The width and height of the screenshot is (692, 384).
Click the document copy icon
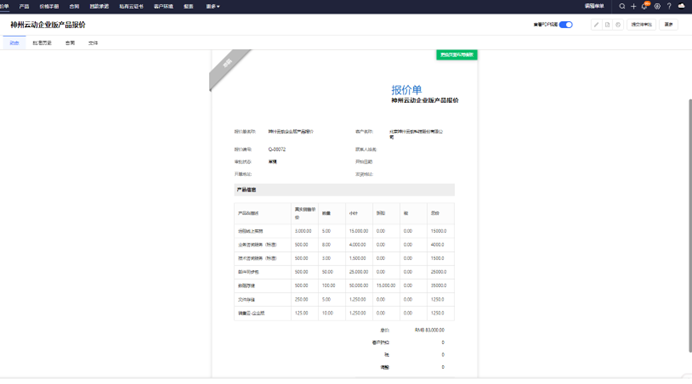coord(607,25)
